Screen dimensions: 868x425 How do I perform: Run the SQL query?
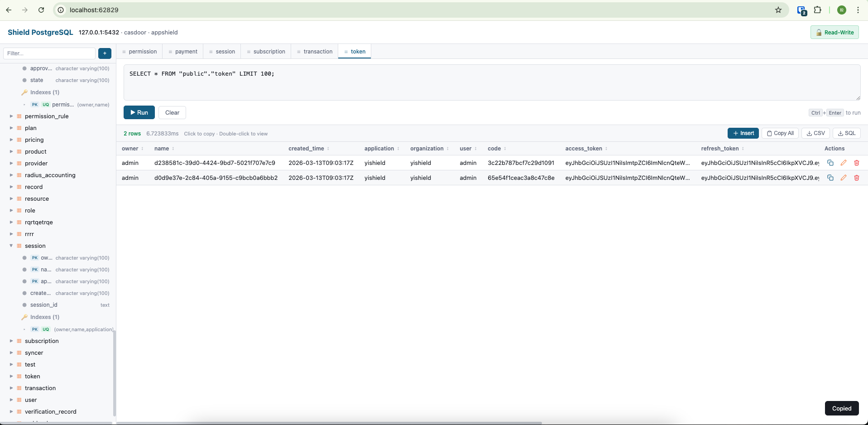(139, 112)
